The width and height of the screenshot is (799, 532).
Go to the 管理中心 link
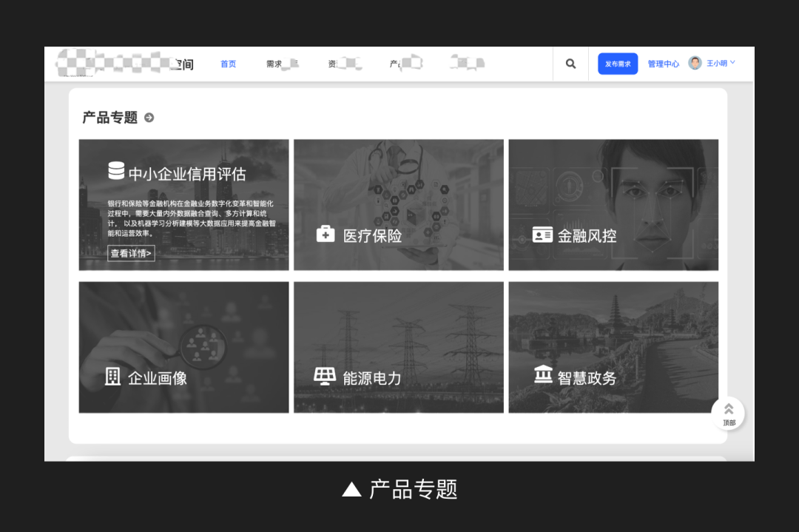[x=663, y=64]
